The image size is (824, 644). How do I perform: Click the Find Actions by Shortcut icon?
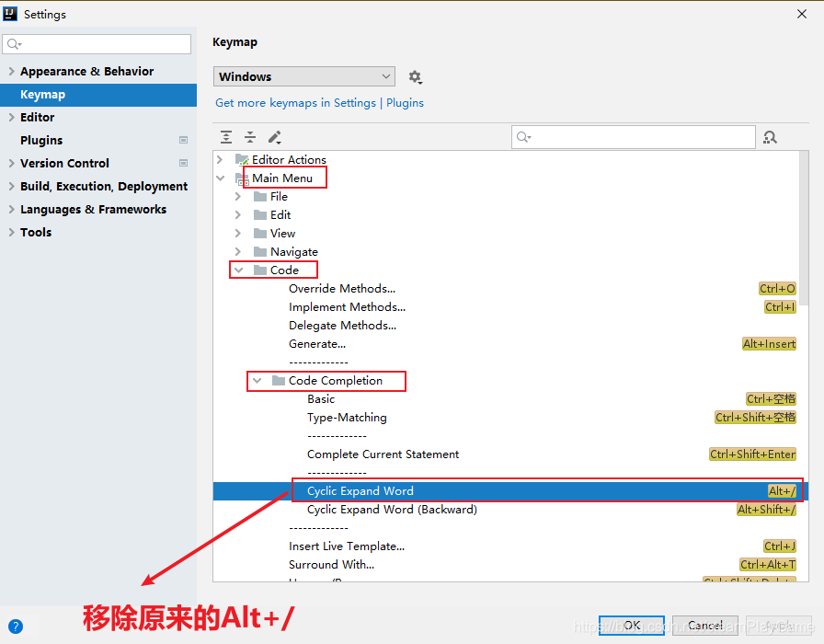(x=770, y=137)
